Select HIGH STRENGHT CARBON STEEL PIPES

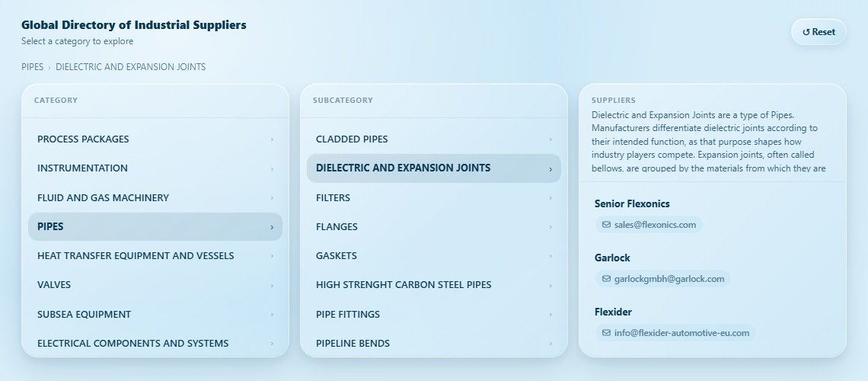click(404, 285)
